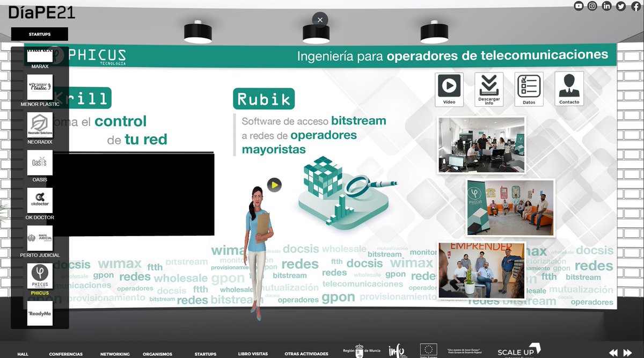Select the OK Doctor startup logo
Screen dimensions: 644x358
[40, 200]
